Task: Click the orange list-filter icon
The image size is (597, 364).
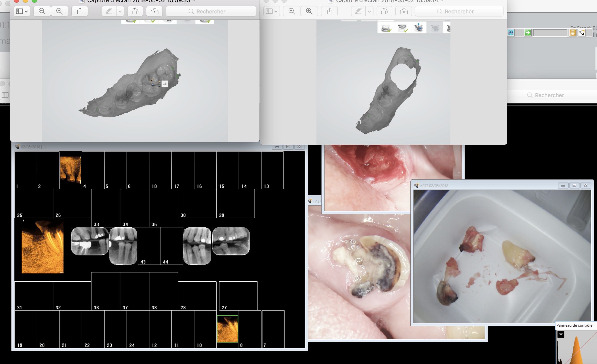Action: click(573, 32)
